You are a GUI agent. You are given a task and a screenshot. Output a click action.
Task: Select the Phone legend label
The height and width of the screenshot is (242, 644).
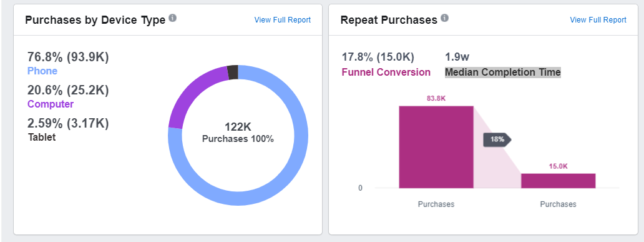(x=42, y=71)
